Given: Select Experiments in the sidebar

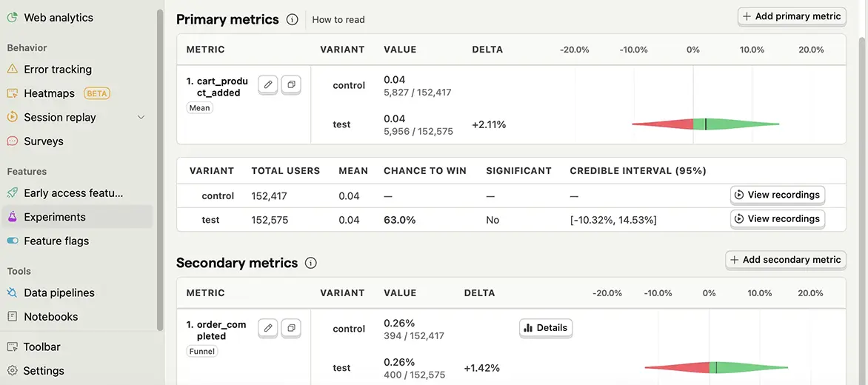Looking at the screenshot, I should pyautogui.click(x=55, y=217).
